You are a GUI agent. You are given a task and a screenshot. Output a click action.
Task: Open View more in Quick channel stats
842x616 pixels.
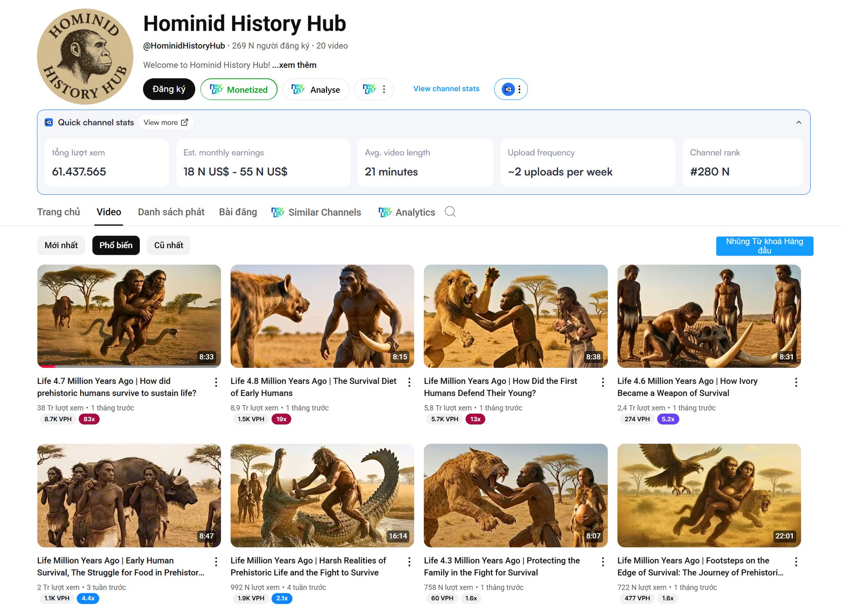(x=166, y=122)
